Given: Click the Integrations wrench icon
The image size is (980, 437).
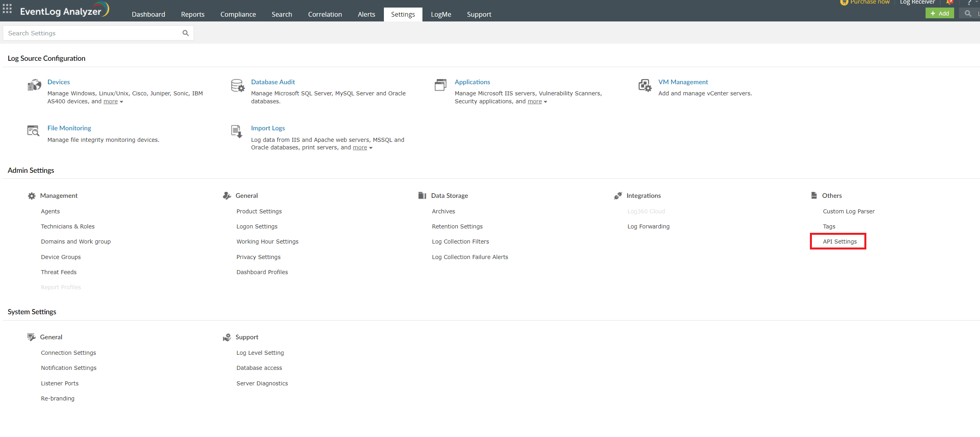Looking at the screenshot, I should click(618, 195).
